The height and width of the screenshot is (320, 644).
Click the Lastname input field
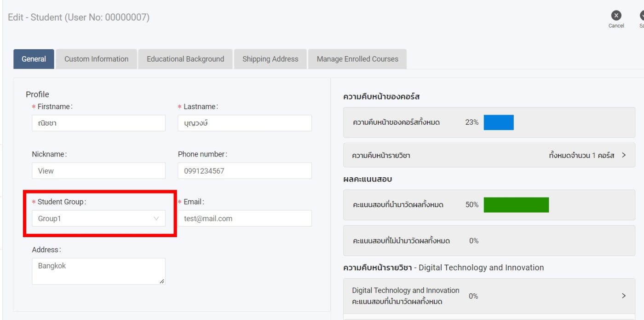(244, 123)
